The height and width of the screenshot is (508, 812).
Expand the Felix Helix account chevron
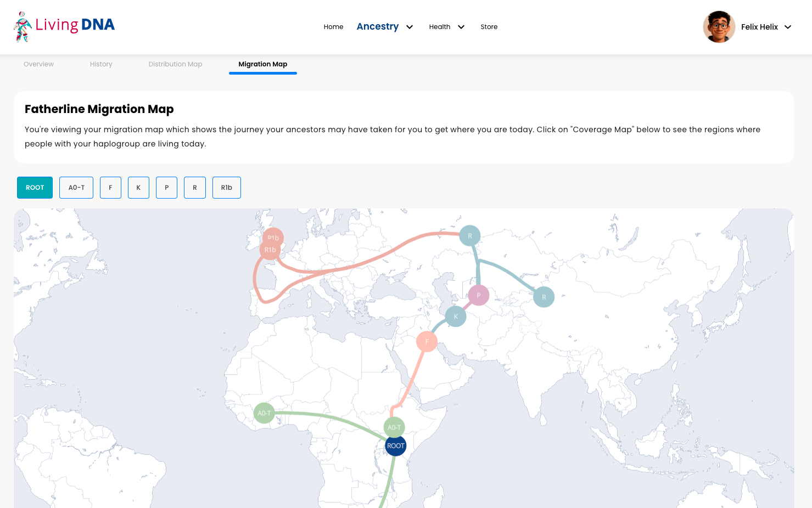pos(788,27)
